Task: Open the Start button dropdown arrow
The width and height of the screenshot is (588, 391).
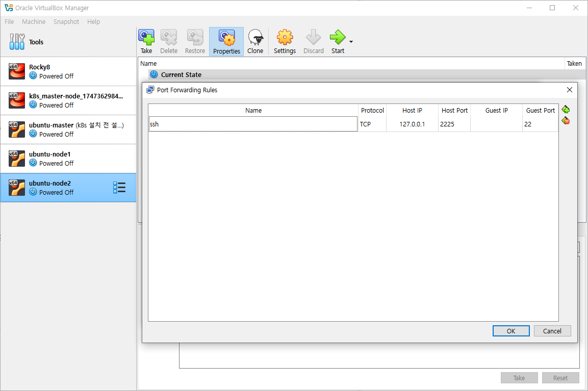Action: pos(351,42)
